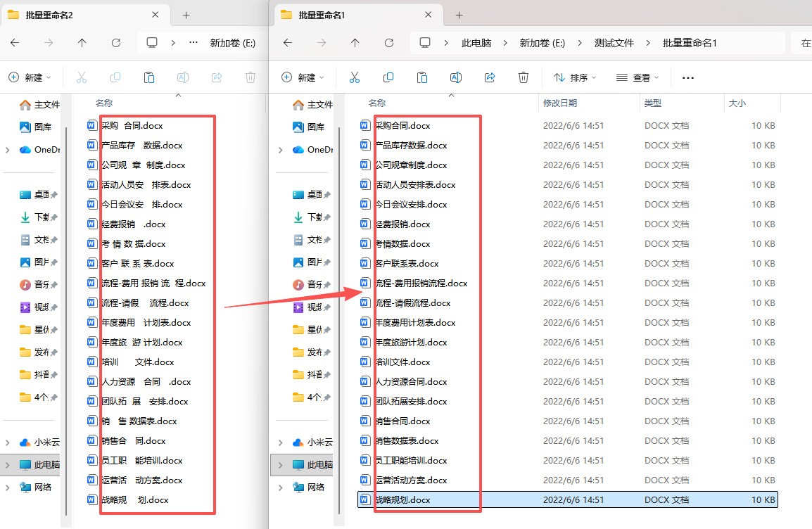Viewport: 812px width, 529px height.
Task: Go up one level in 批量重命名2 window
Action: click(x=82, y=43)
